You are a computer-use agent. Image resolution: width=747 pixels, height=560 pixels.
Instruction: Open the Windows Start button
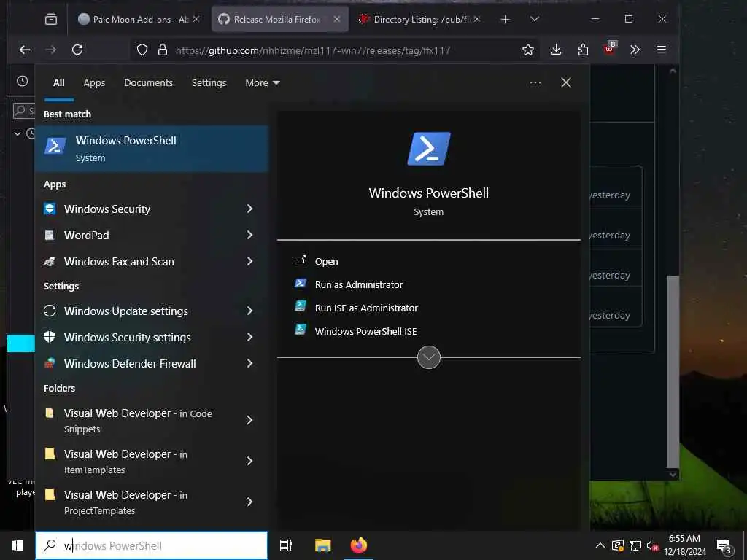click(x=18, y=545)
